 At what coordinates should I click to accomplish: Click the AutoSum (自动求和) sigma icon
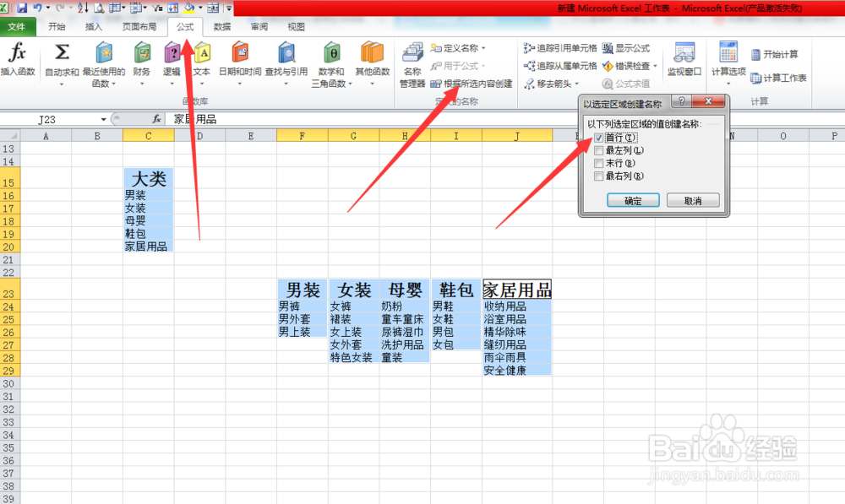[x=62, y=53]
